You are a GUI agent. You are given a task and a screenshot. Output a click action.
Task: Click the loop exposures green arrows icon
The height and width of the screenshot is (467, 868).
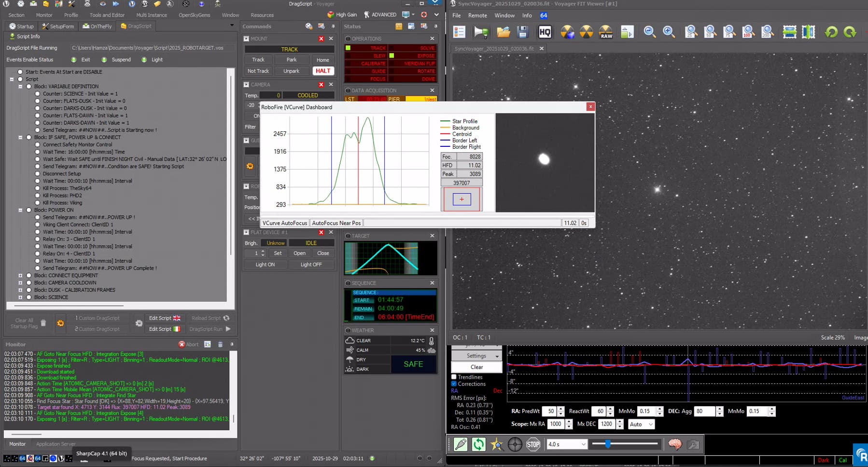click(478, 444)
